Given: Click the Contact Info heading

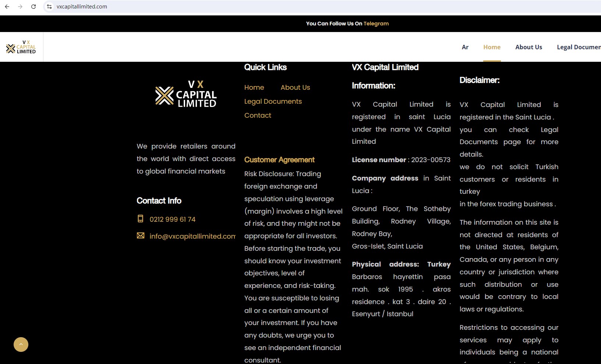Looking at the screenshot, I should (159, 201).
